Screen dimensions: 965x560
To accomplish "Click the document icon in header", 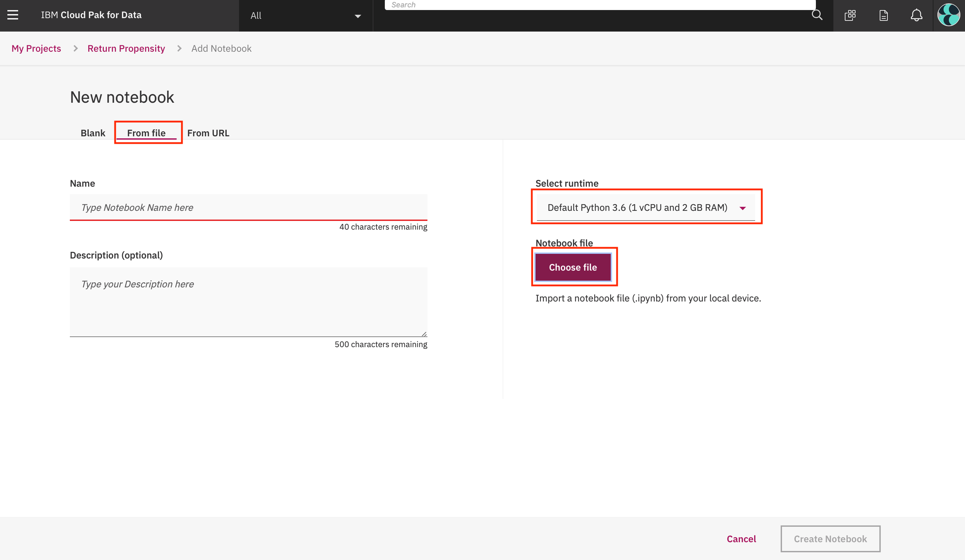I will tap(883, 15).
